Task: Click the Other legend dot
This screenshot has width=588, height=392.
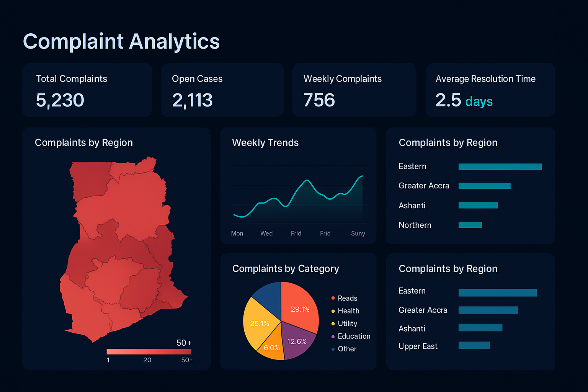Action: click(333, 349)
